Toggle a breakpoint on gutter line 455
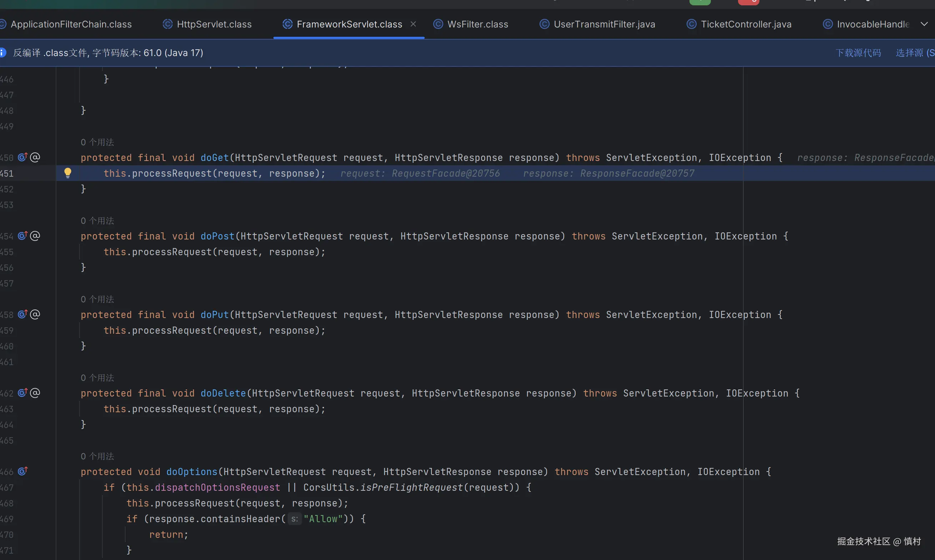The height and width of the screenshot is (560, 935). click(7, 252)
